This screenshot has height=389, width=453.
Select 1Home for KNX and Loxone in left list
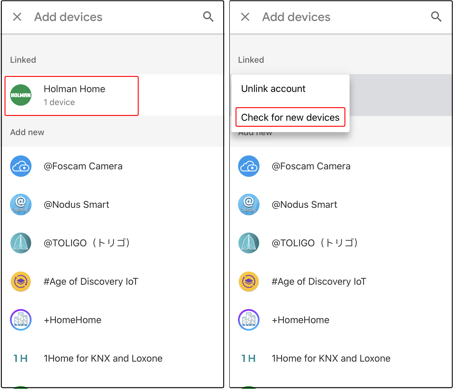tap(112, 358)
